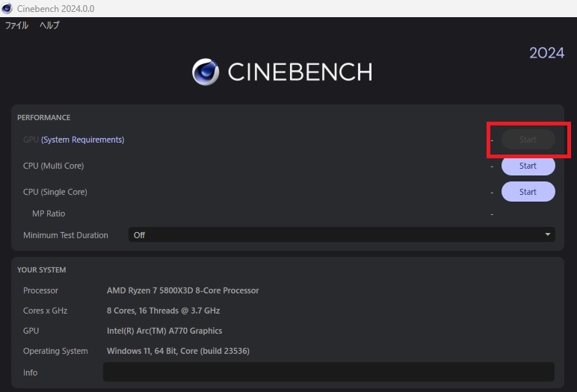
Task: Click the 'PERFORMANCE' section heading
Action: (44, 118)
